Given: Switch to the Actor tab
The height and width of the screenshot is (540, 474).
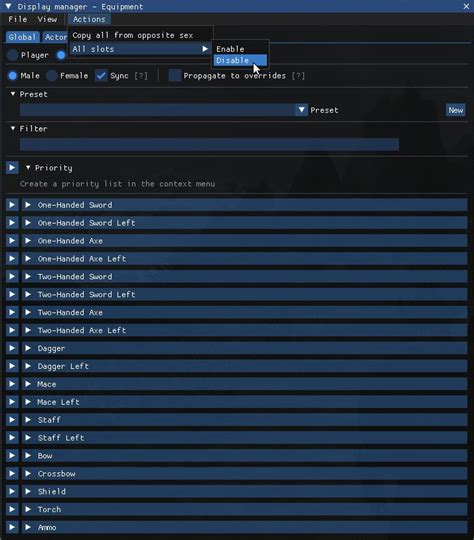Looking at the screenshot, I should [x=55, y=37].
